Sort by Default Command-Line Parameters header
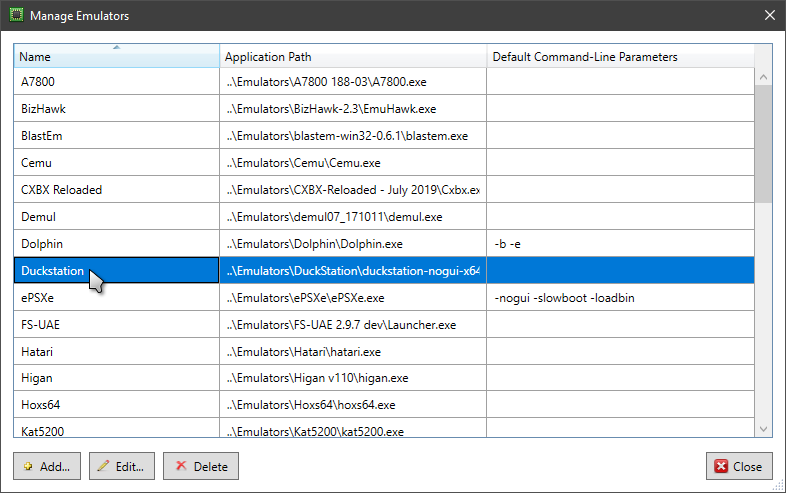The width and height of the screenshot is (786, 493). coord(620,56)
